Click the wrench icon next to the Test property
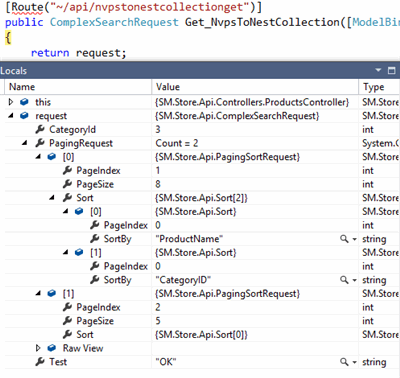Screen dimensions: 400x378 (40, 362)
